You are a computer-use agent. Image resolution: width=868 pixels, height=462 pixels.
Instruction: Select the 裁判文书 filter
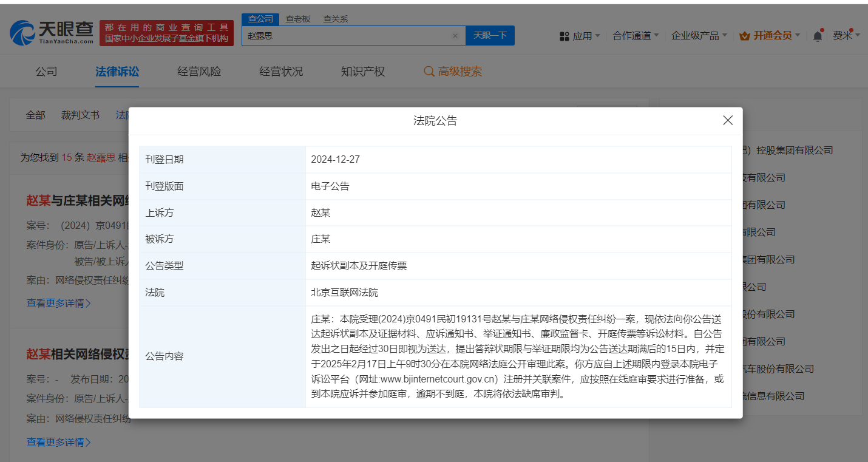coord(80,115)
